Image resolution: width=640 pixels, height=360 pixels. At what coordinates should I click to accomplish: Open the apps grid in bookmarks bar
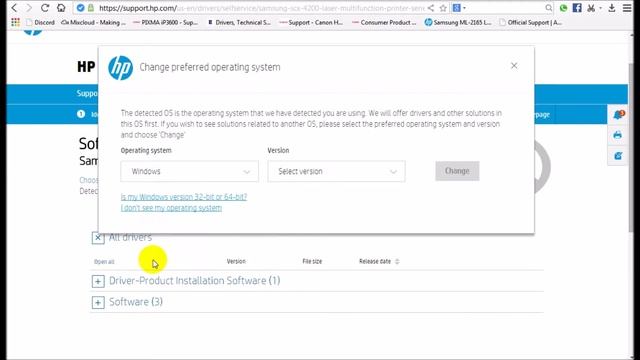click(x=16, y=22)
